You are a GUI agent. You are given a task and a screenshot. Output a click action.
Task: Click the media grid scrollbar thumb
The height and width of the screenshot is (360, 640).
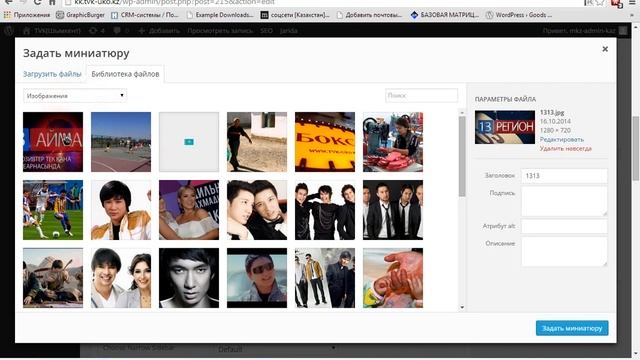[x=462, y=156]
